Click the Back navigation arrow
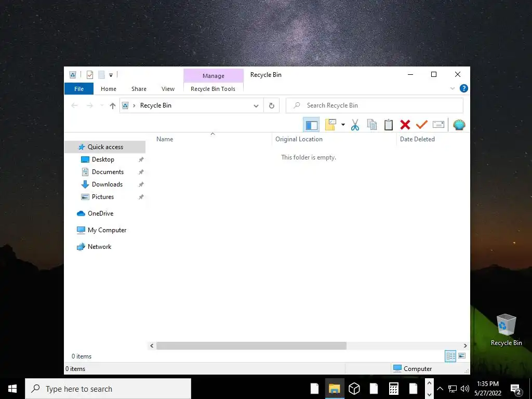Screen dimensions: 532x399 75,105
